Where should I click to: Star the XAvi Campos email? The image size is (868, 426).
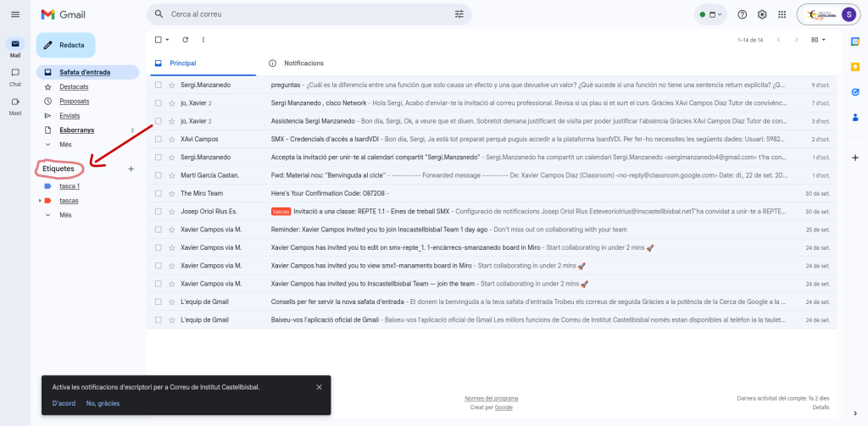tap(172, 139)
